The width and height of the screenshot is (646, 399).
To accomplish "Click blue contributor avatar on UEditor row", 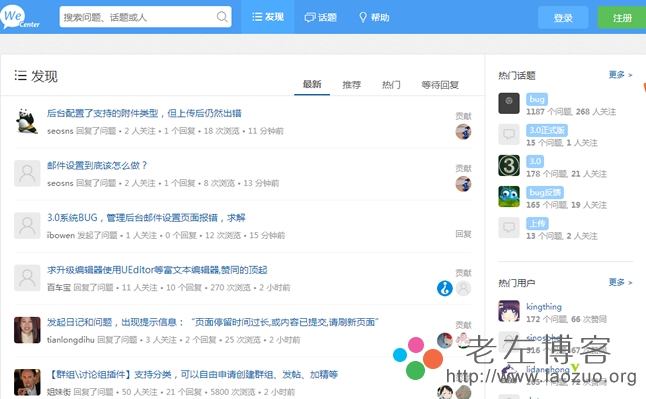I will point(445,288).
